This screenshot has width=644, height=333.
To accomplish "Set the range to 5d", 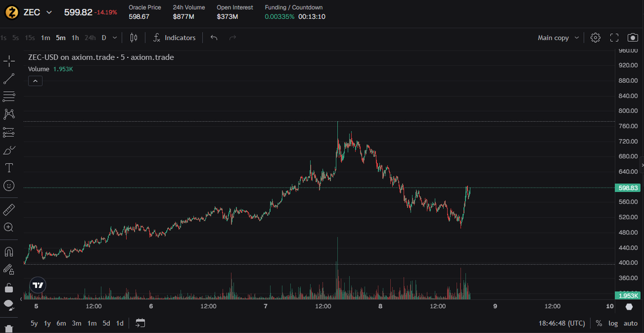I will [x=106, y=323].
